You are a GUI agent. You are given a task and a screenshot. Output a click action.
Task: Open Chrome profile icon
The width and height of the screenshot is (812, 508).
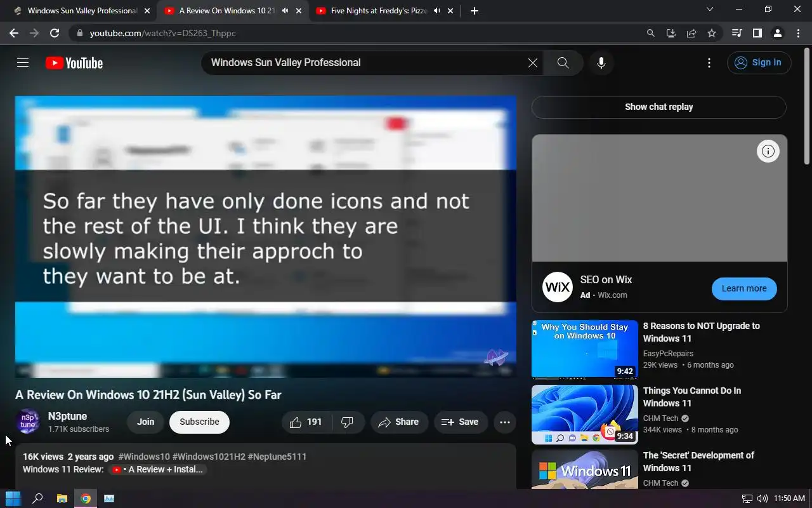[x=777, y=33]
